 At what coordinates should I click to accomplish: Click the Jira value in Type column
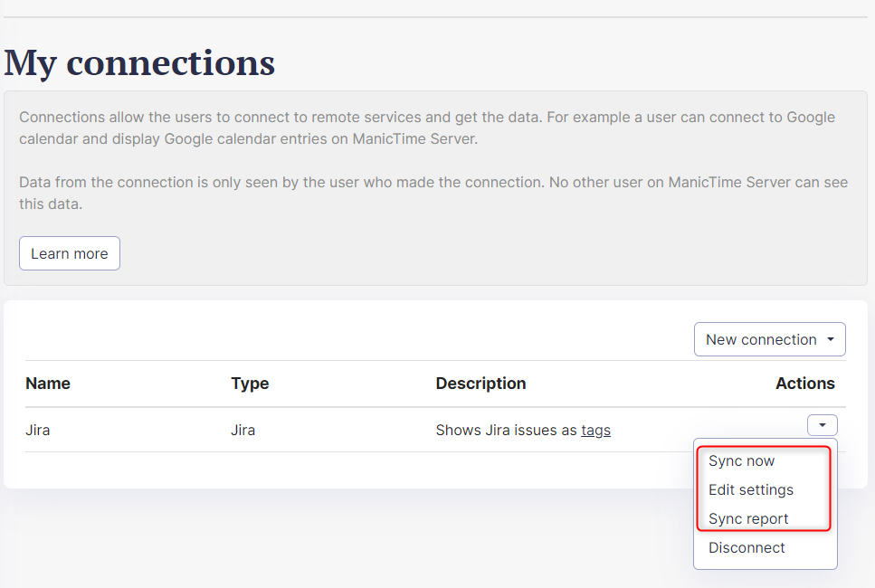pyautogui.click(x=243, y=431)
